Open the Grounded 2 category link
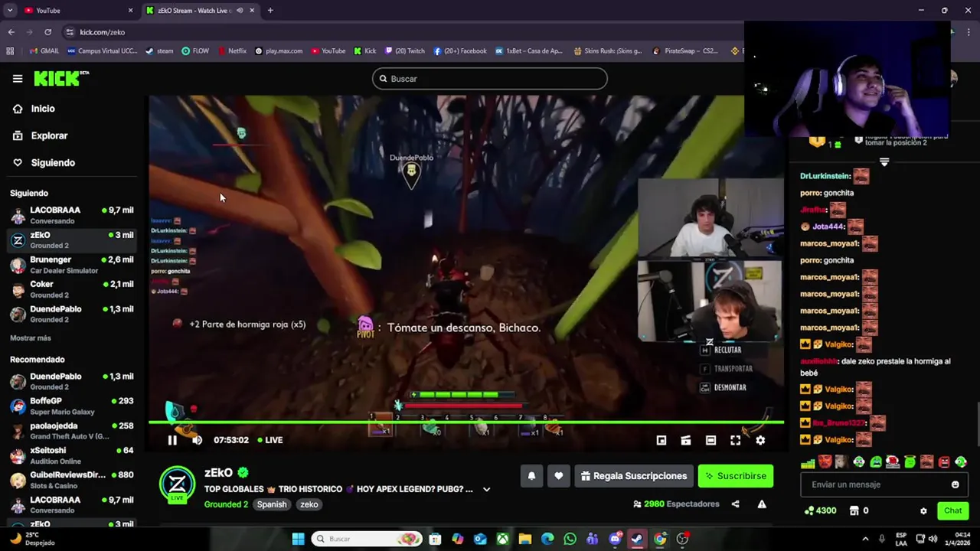Viewport: 980px width, 551px height. pyautogui.click(x=226, y=504)
